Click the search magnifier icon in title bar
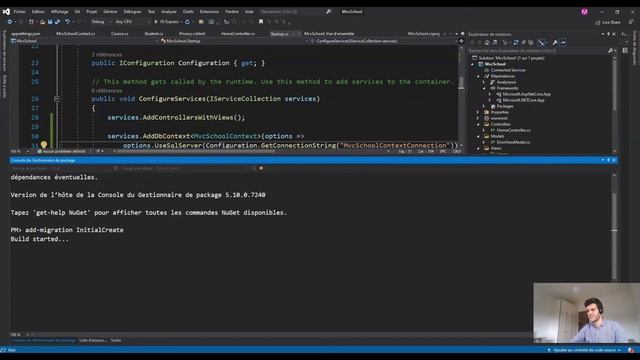 click(x=329, y=12)
